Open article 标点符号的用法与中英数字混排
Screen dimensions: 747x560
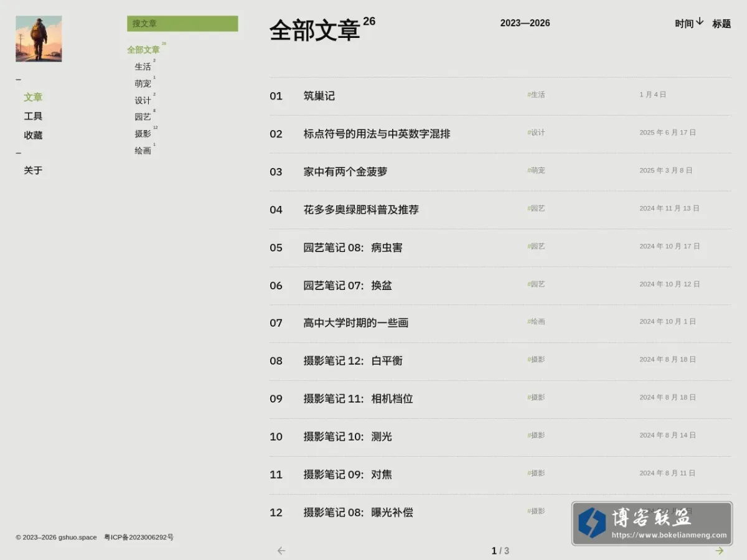tap(377, 134)
